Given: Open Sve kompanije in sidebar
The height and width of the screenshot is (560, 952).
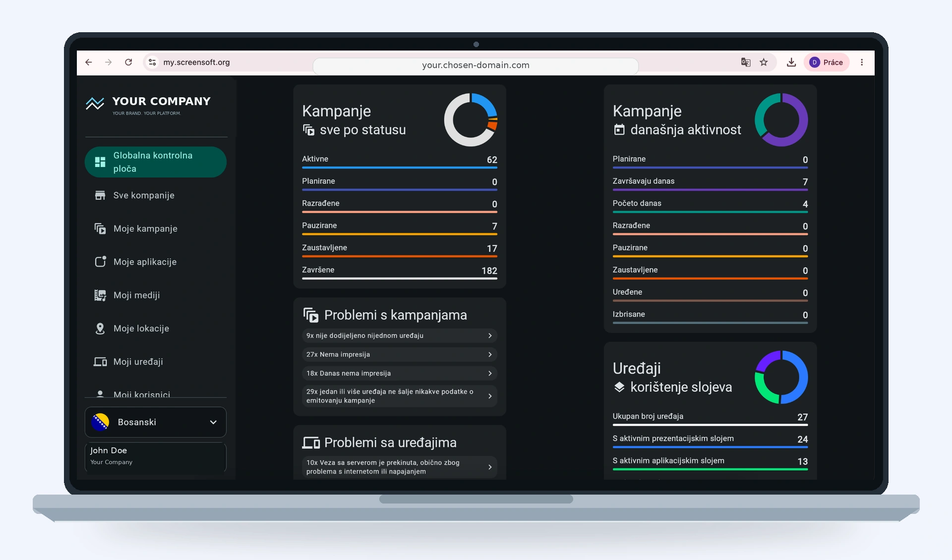Looking at the screenshot, I should coord(156,195).
